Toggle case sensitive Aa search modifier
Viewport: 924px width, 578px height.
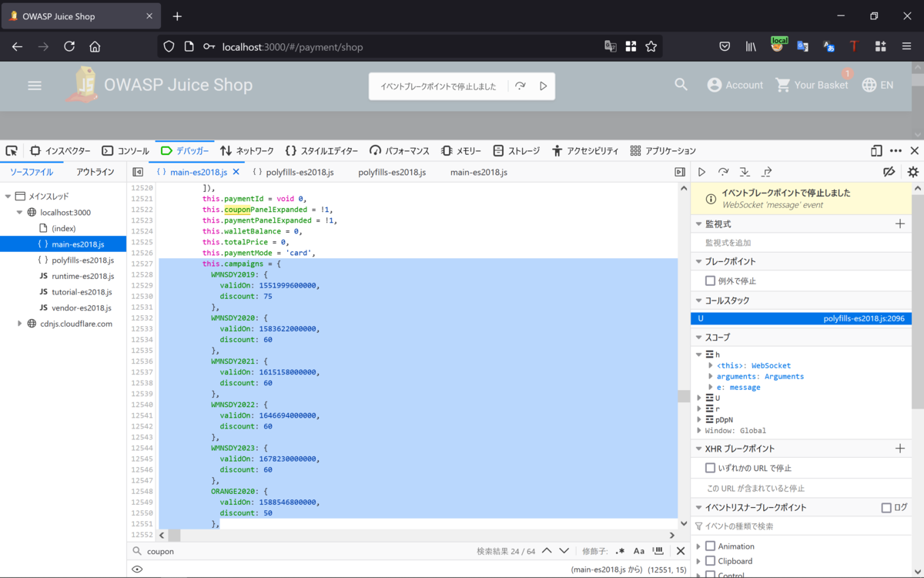click(639, 551)
